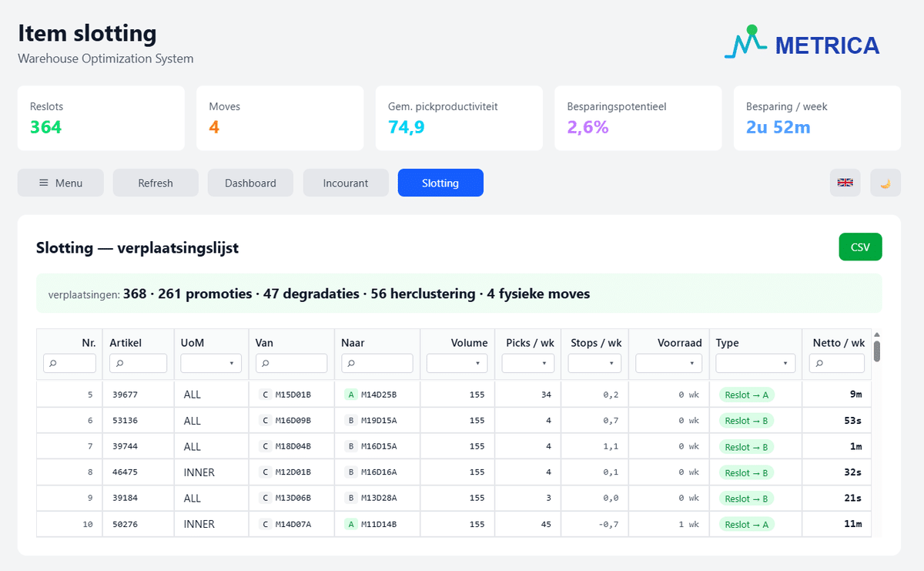Focus the Artikel column search field
924x571 pixels.
pos(139,363)
